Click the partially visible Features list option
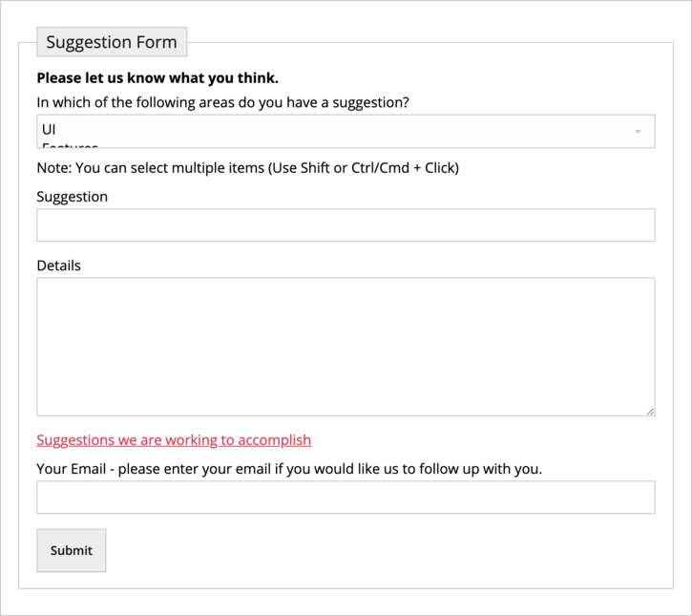 pos(70,145)
